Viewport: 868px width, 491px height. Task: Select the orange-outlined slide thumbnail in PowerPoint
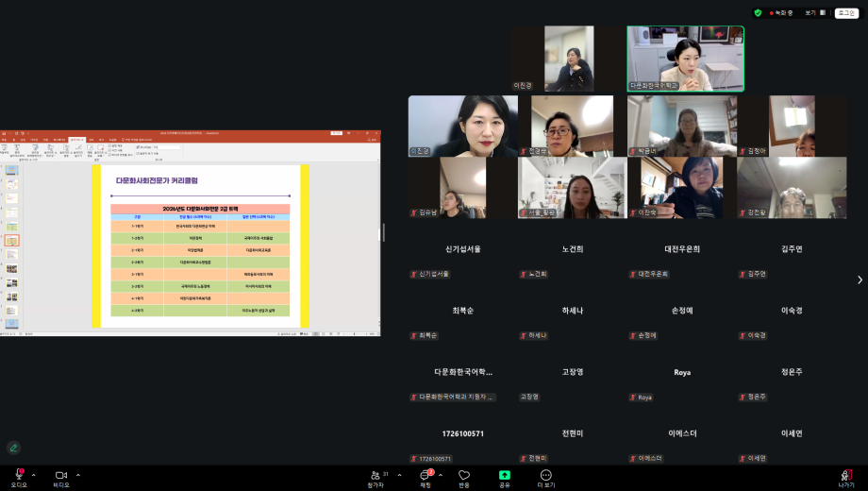11,241
